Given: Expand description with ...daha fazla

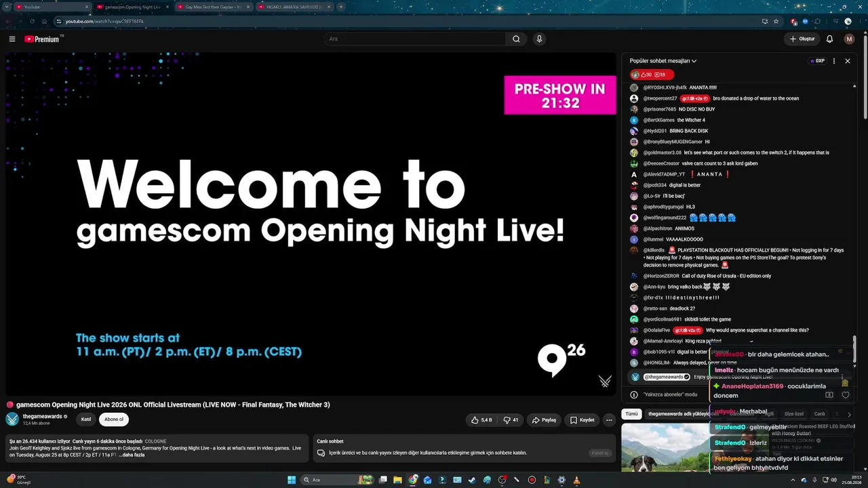Looking at the screenshot, I should coord(132,455).
